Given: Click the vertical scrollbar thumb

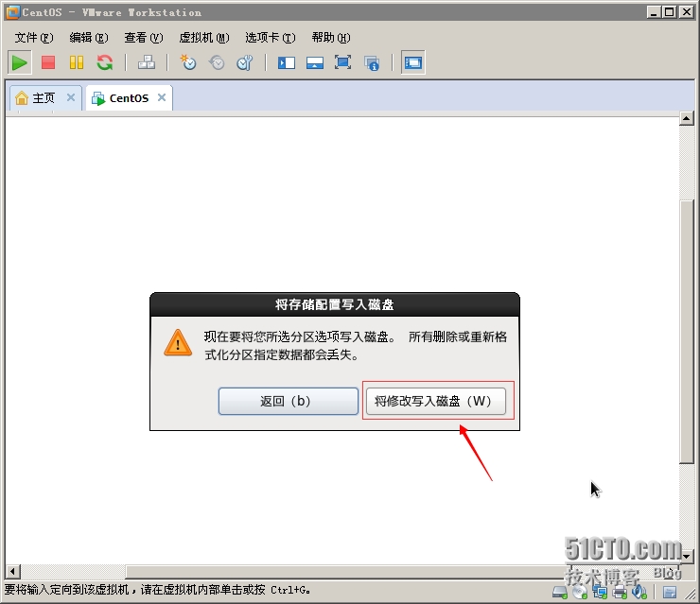Looking at the screenshot, I should point(686,333).
